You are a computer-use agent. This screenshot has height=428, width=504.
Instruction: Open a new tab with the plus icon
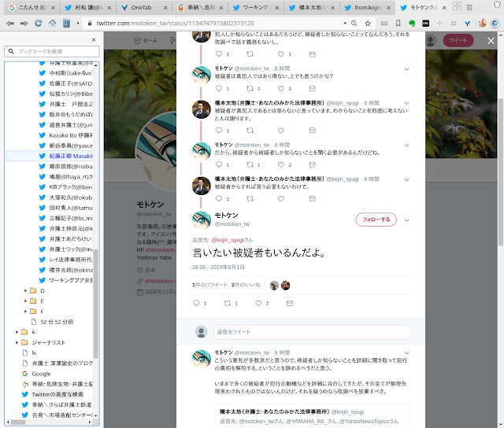(457, 6)
